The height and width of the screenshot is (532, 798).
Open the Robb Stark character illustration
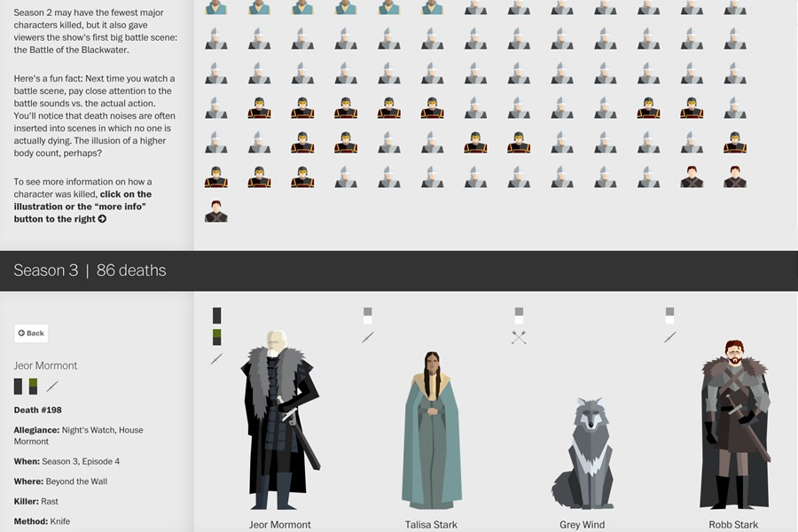click(734, 424)
